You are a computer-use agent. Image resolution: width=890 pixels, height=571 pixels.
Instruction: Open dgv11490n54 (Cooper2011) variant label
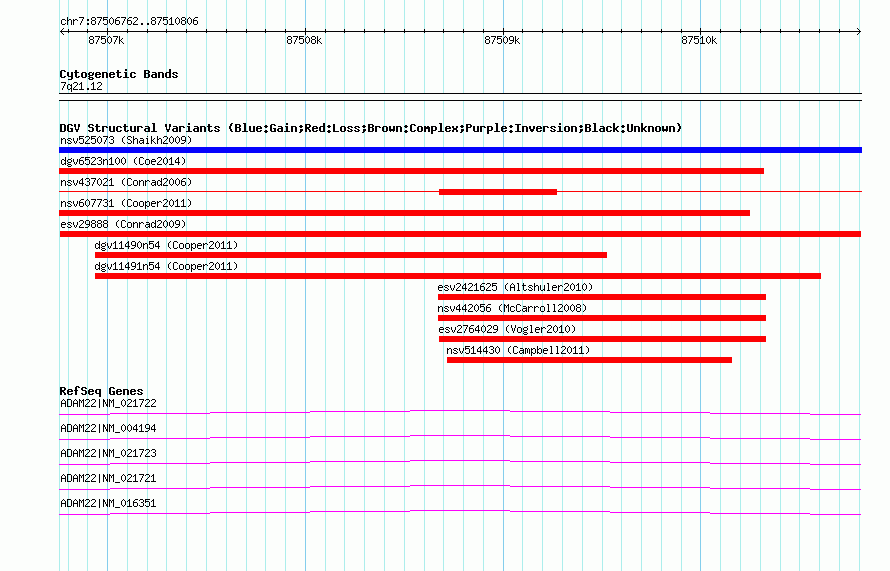click(x=166, y=245)
